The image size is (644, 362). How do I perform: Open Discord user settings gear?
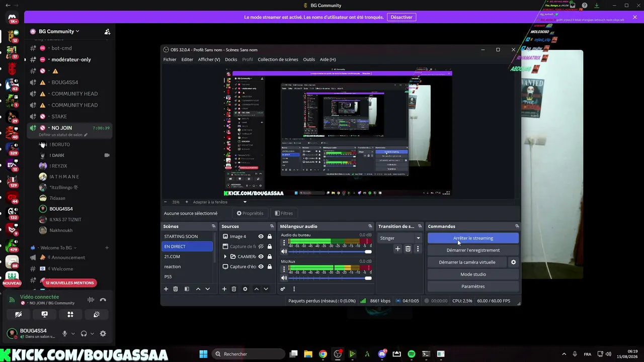click(103, 333)
